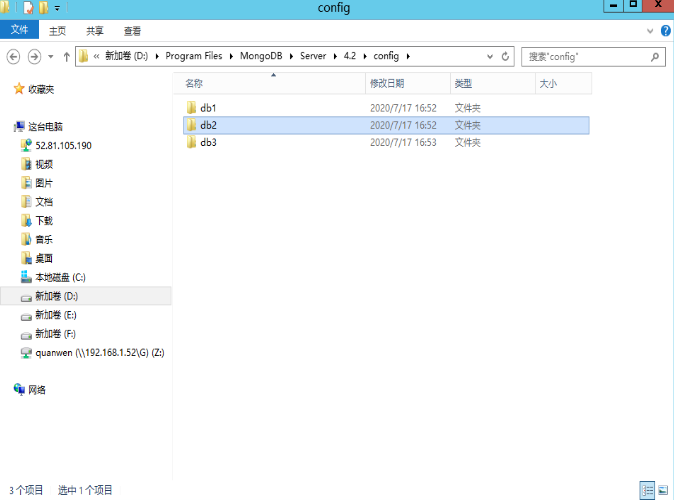Sort by the 修改日期 column header
The image size is (674, 500).
408,83
